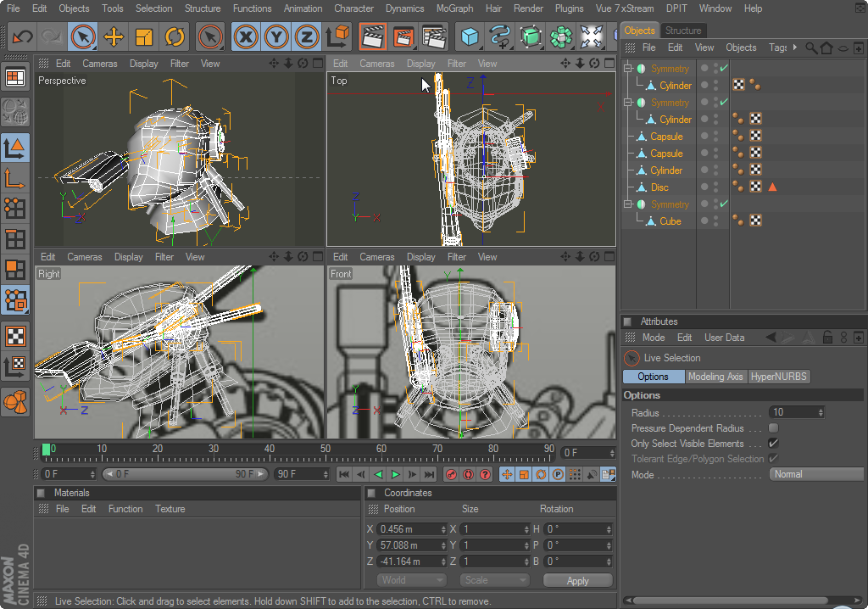Click the search magnifier in Objects manager

[x=811, y=47]
